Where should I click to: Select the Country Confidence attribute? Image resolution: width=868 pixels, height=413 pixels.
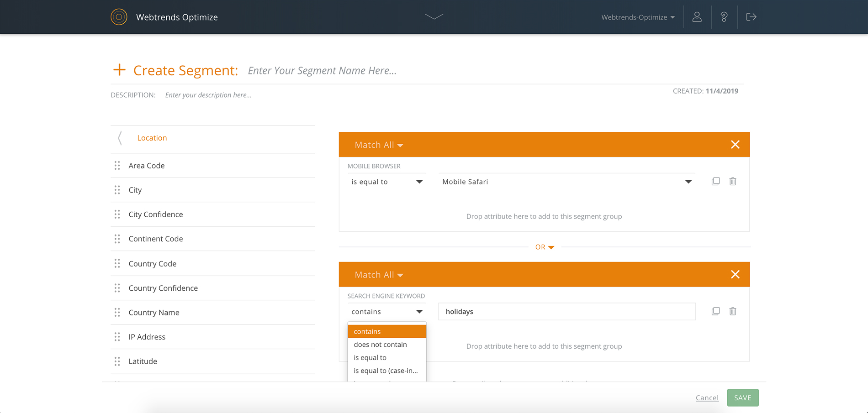point(163,288)
